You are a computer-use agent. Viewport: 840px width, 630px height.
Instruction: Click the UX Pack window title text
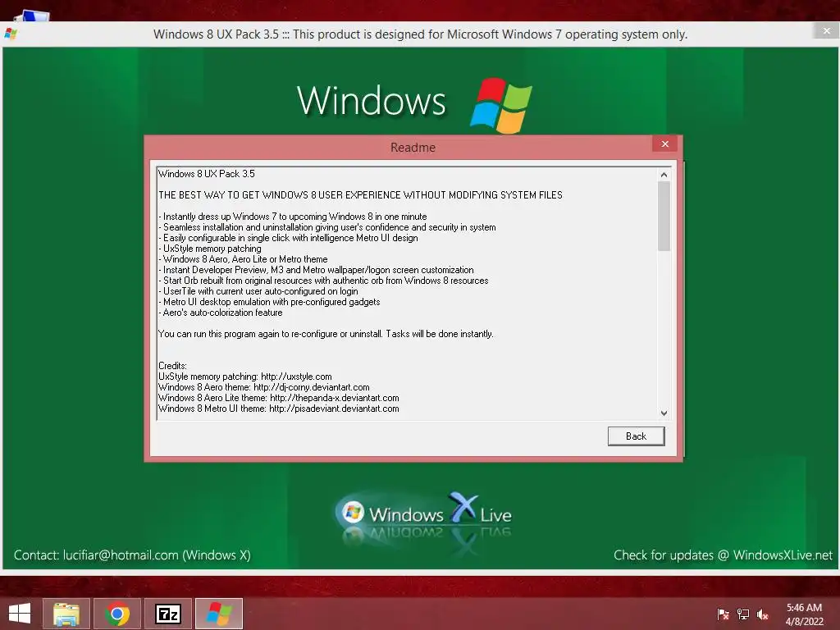(420, 34)
